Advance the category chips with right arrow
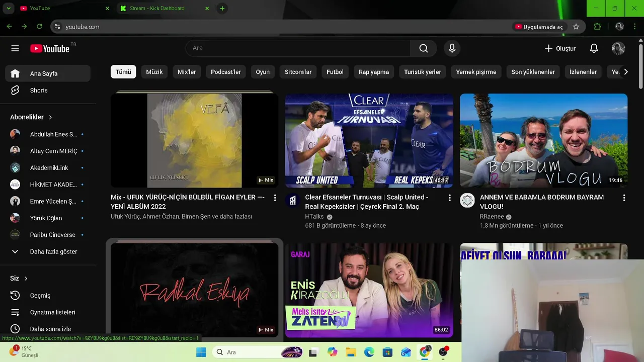 coord(625,72)
